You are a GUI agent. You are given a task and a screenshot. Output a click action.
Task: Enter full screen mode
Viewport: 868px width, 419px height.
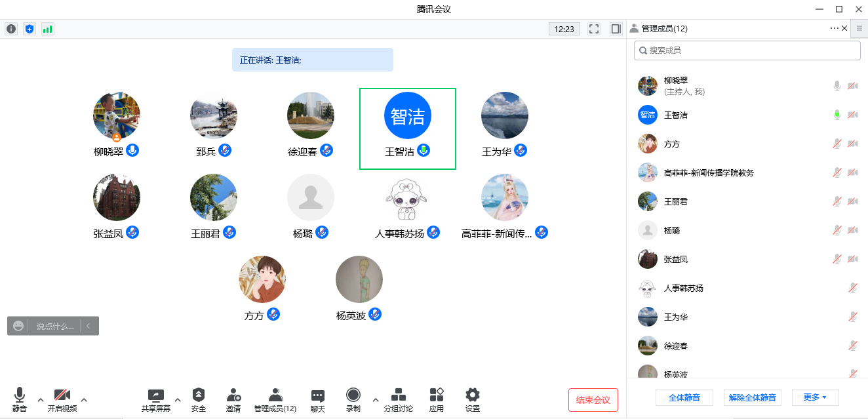click(x=594, y=29)
